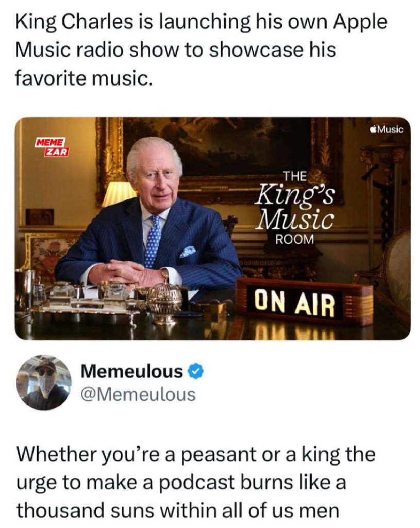Click the MEME ZAR watermark logo
The width and height of the screenshot is (420, 528).
point(52,147)
